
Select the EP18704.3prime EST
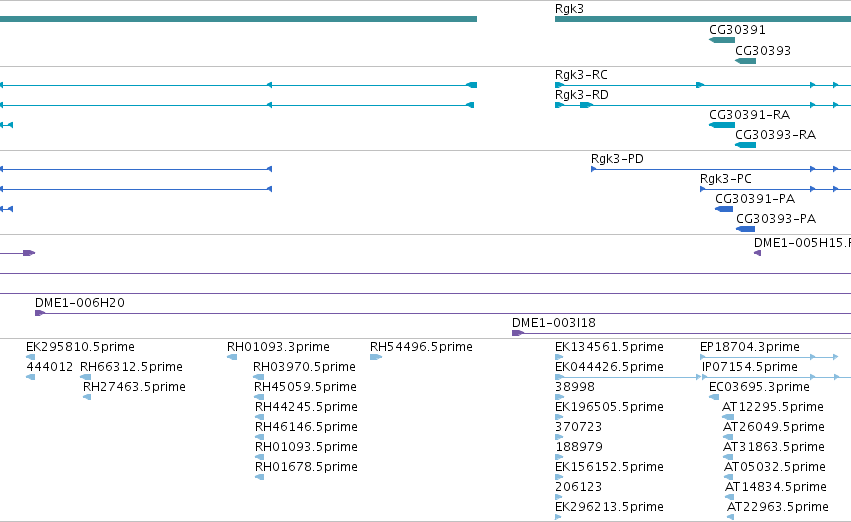coord(769,357)
